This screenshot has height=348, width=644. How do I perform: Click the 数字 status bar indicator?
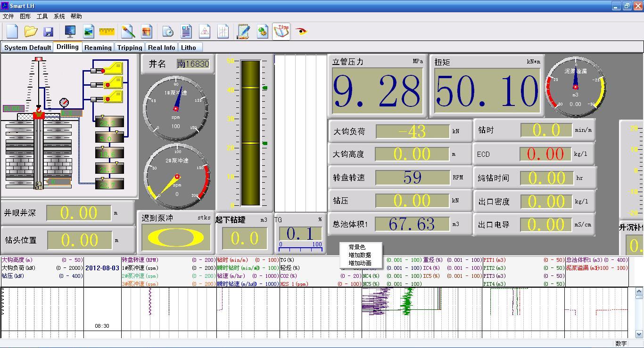tap(621, 344)
